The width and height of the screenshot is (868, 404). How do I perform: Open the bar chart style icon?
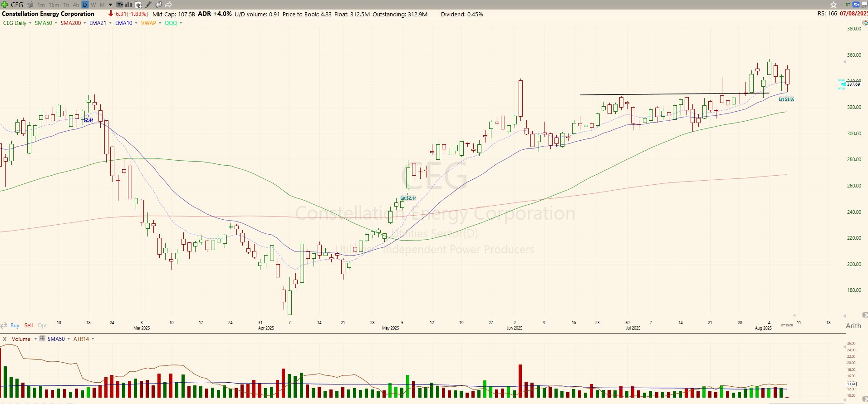[129, 5]
